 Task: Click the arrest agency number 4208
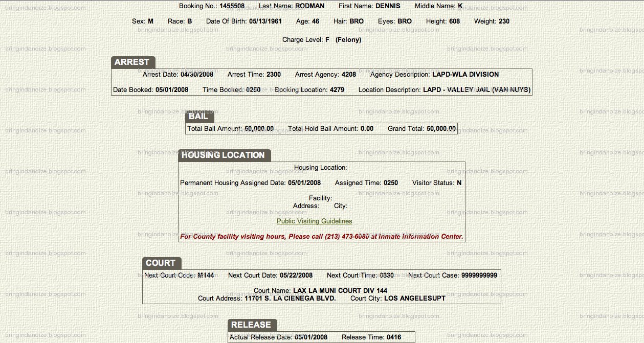click(349, 75)
